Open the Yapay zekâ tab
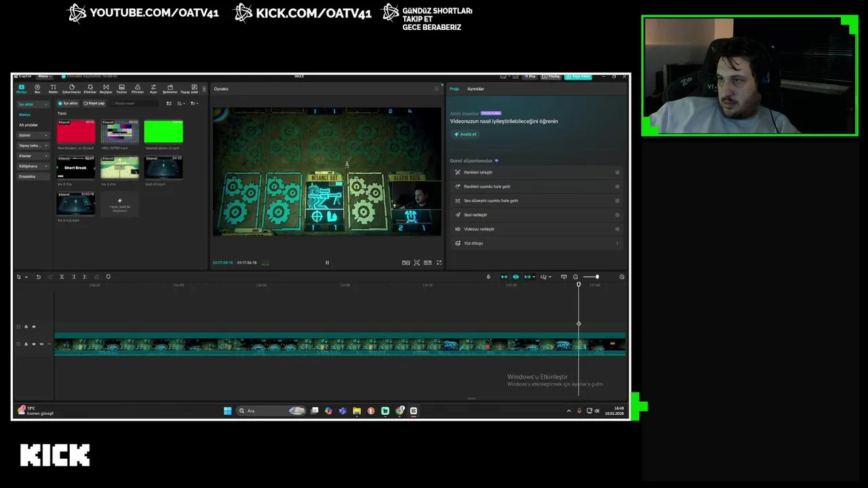This screenshot has height=488, width=868. pos(189,89)
